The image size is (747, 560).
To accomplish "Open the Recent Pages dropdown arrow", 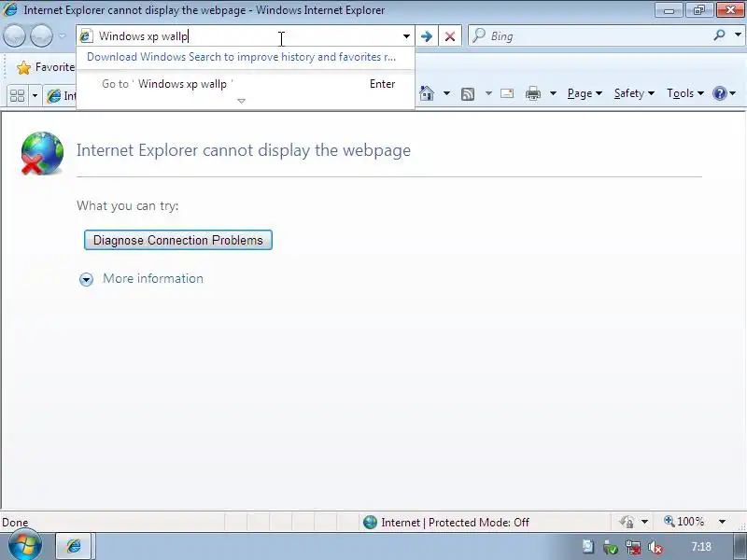I will tap(63, 36).
